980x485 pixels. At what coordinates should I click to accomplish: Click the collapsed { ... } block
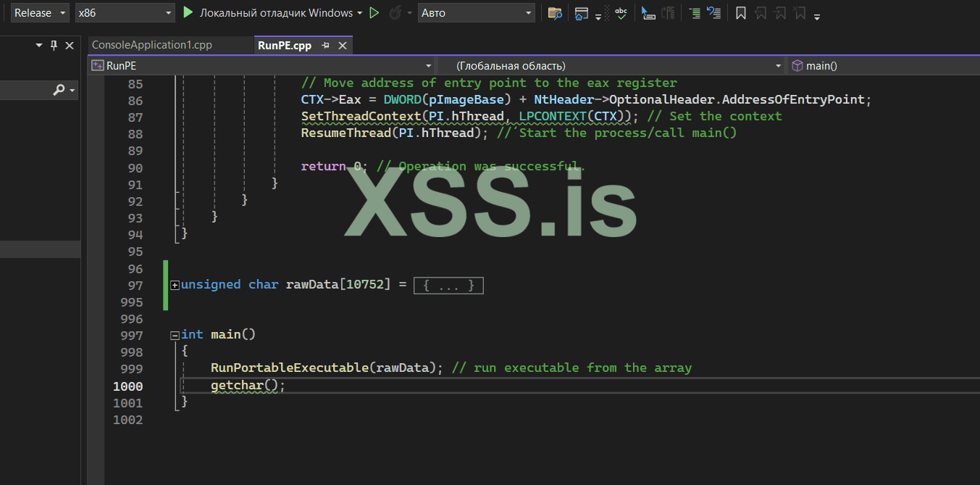(448, 286)
